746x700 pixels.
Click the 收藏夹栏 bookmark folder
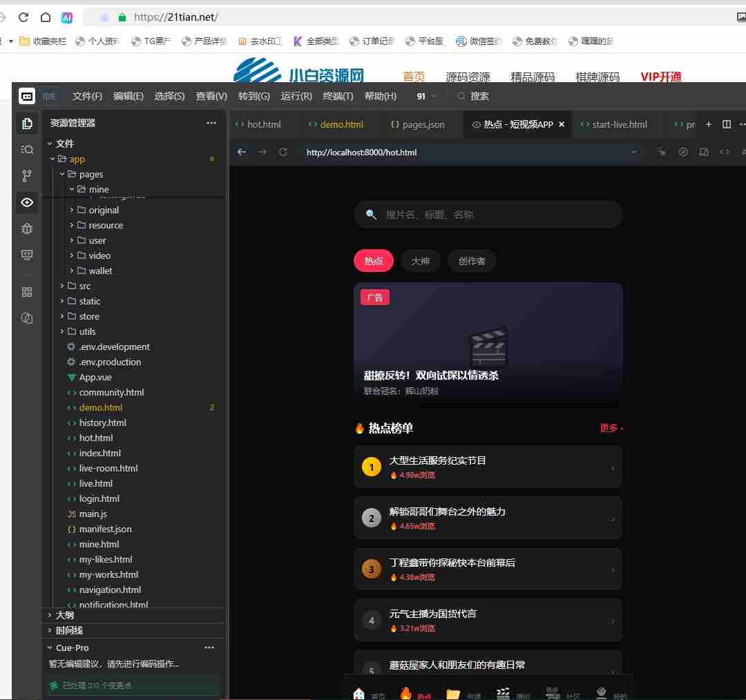(x=43, y=41)
